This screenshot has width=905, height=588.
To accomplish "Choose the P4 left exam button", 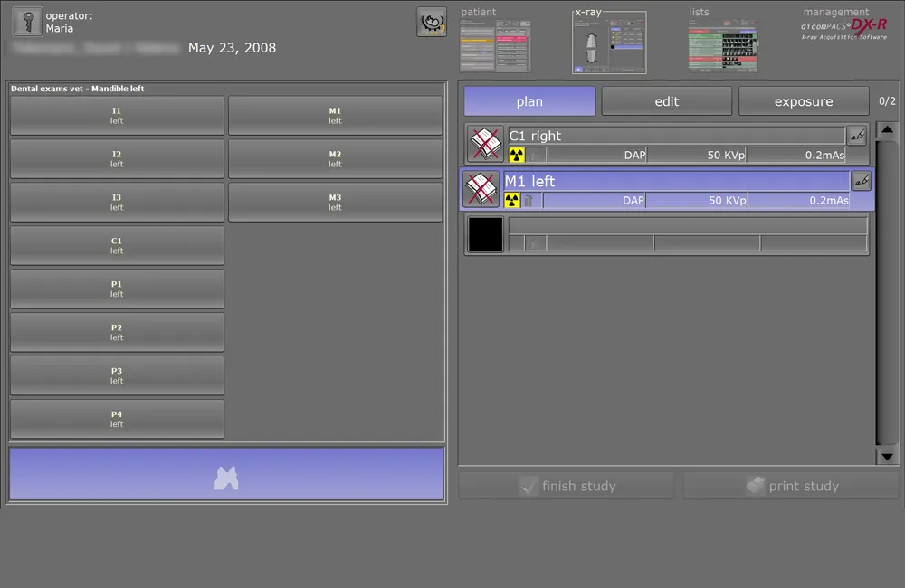I will pos(117,419).
